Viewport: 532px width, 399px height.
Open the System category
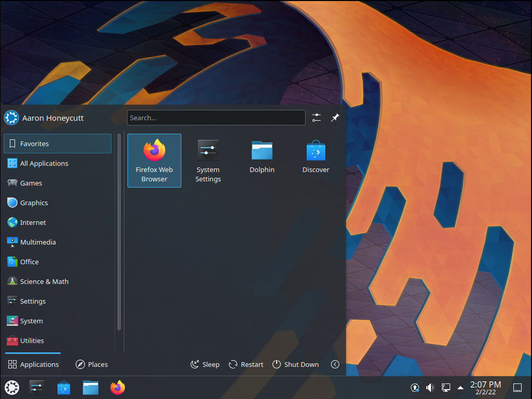[57, 321]
